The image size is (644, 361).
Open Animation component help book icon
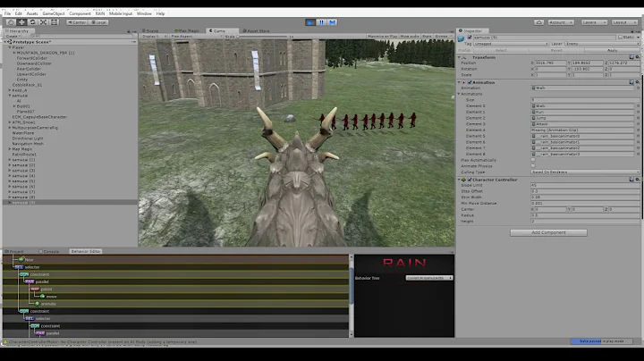[631, 82]
